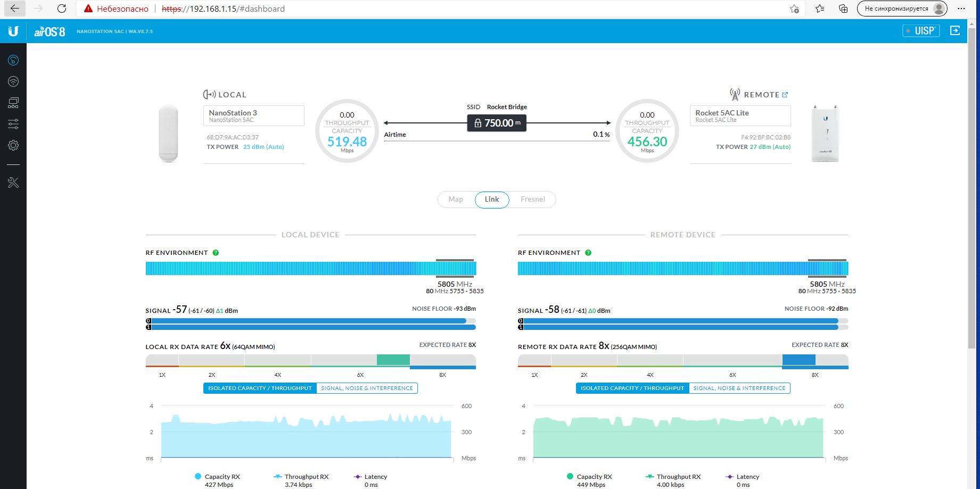980x489 pixels.
Task: Click the airOS 8 logo
Action: pos(50,31)
